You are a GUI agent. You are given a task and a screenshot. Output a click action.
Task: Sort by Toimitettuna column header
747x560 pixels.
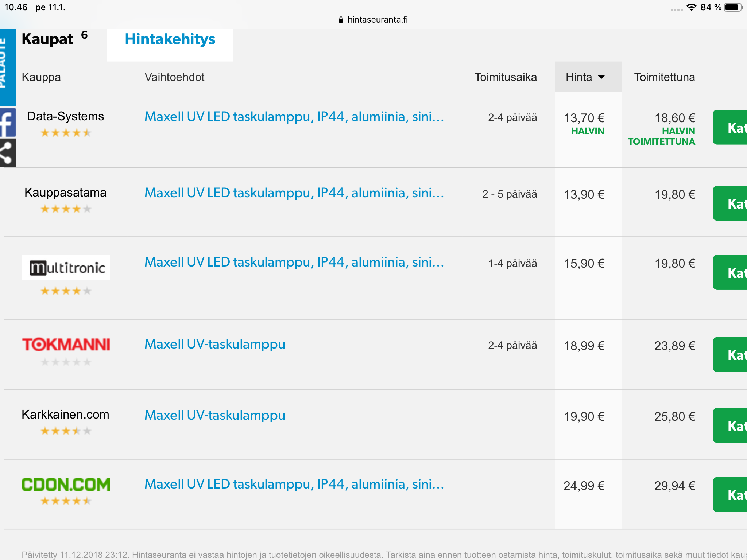click(664, 77)
